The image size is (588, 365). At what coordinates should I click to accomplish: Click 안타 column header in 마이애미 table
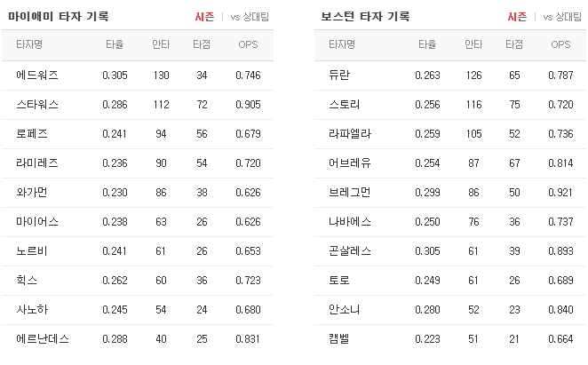(161, 44)
